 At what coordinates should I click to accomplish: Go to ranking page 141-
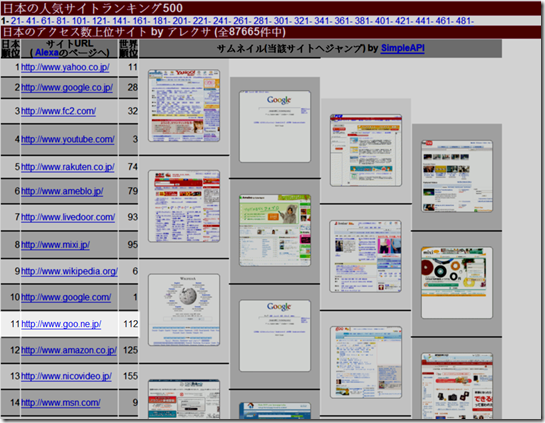pyautogui.click(x=122, y=21)
